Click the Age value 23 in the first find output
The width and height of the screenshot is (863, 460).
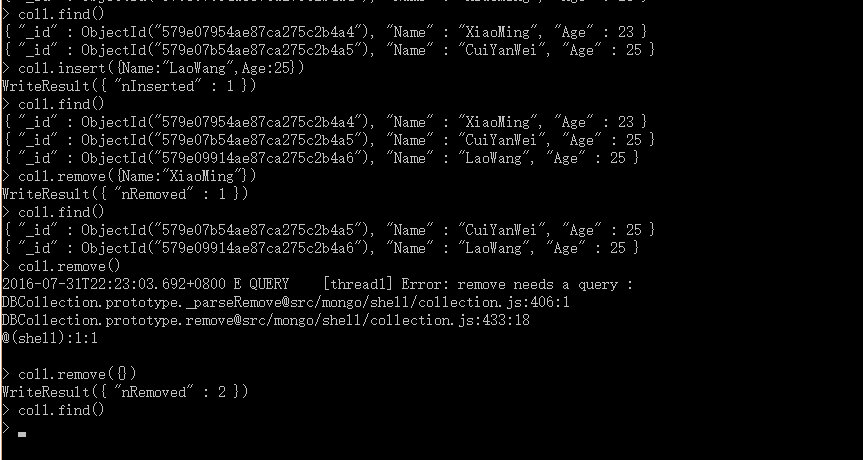tap(625, 32)
